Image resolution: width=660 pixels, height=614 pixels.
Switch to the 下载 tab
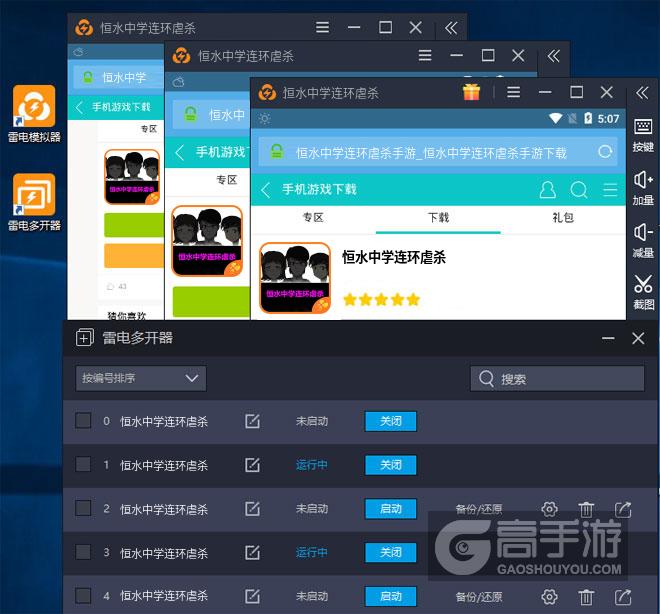pyautogui.click(x=438, y=218)
